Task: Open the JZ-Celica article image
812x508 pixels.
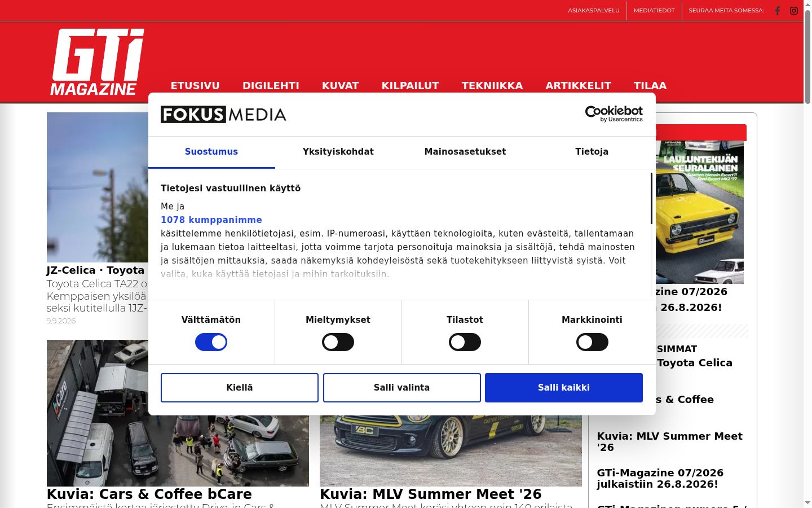Action: [98, 187]
